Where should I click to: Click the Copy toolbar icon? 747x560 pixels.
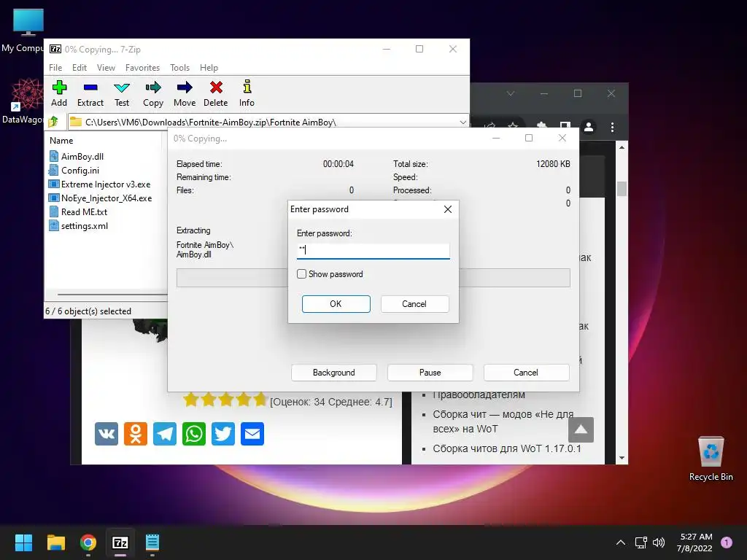[x=153, y=93]
